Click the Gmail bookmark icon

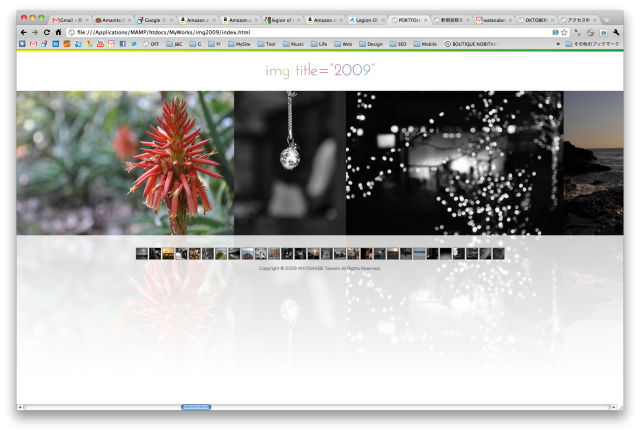pyautogui.click(x=33, y=44)
